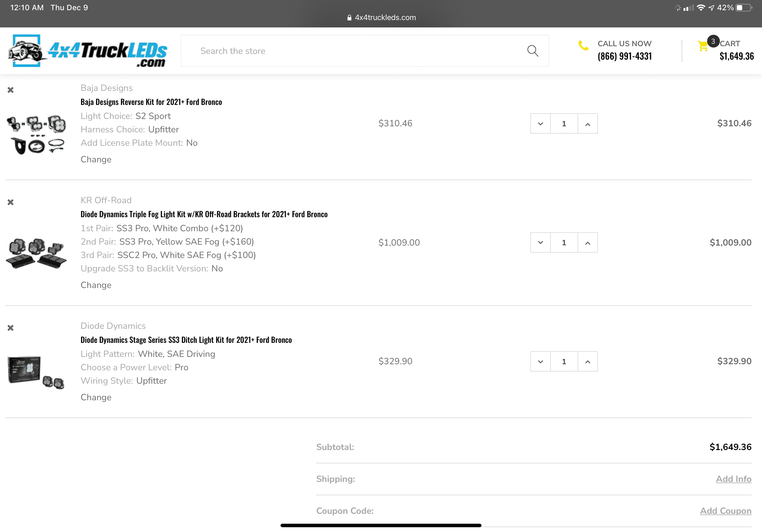This screenshot has width=762, height=532.
Task: Open Diode Dynamics Stage Series SS3 title
Action: (186, 340)
